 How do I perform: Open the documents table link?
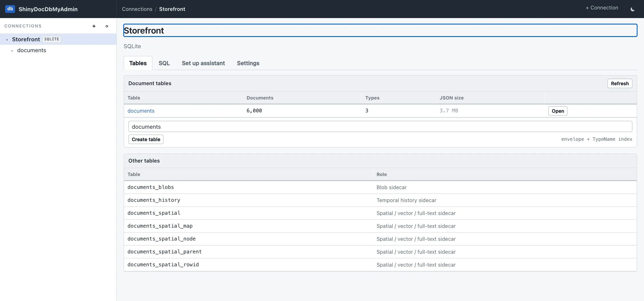(x=141, y=111)
